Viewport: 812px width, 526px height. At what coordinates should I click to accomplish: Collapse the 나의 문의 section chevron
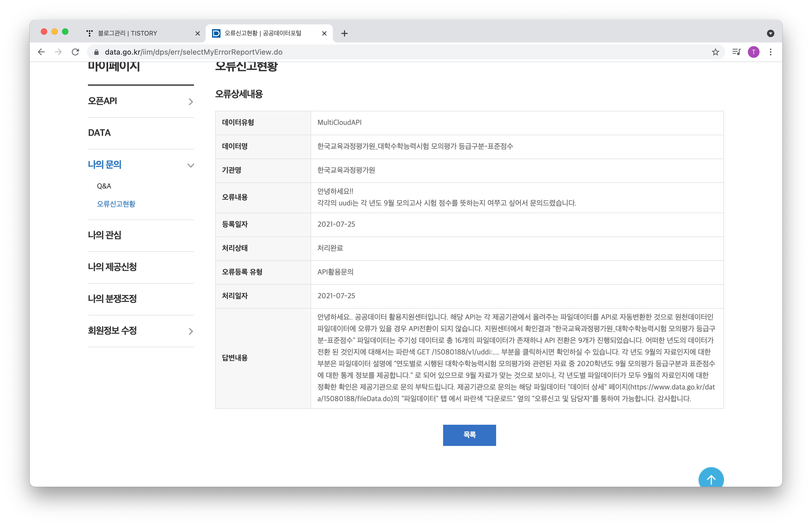click(x=191, y=165)
